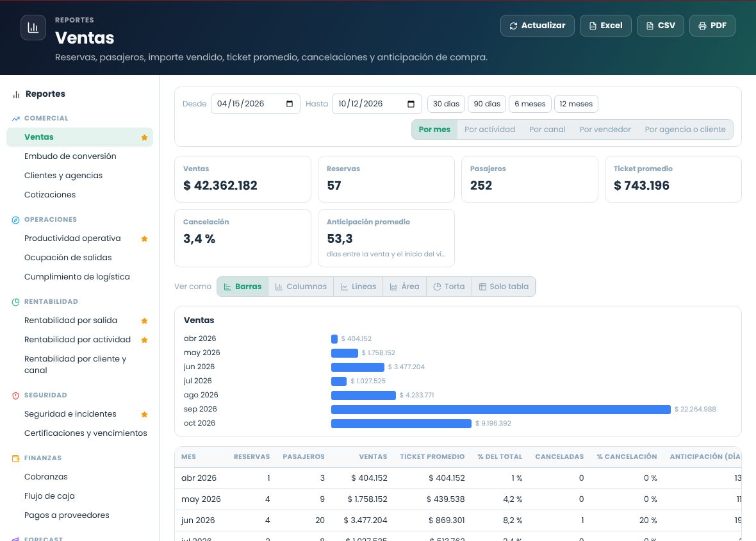The height and width of the screenshot is (541, 756).
Task: Click the Desde date field 04/15/2026
Action: tap(256, 104)
